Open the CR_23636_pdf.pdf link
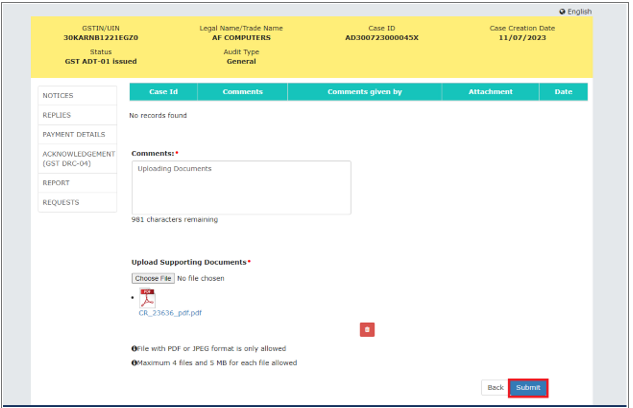This screenshot has height=408, width=633. click(170, 313)
